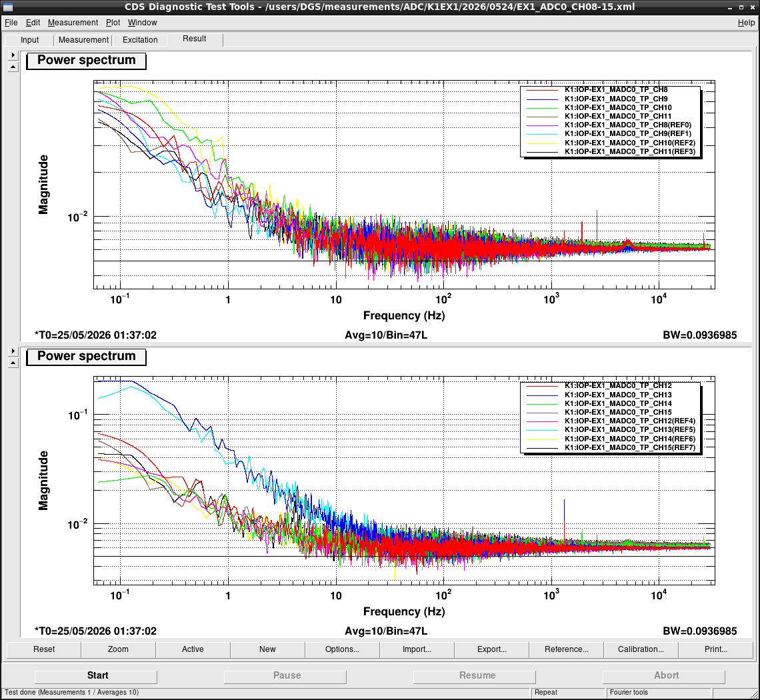Click the right-arrow icon beside the top plot
This screenshot has width=760, height=700.
pos(13,55)
